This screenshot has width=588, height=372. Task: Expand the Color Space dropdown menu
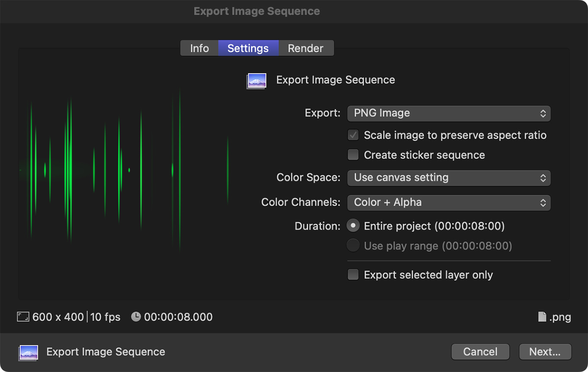449,178
